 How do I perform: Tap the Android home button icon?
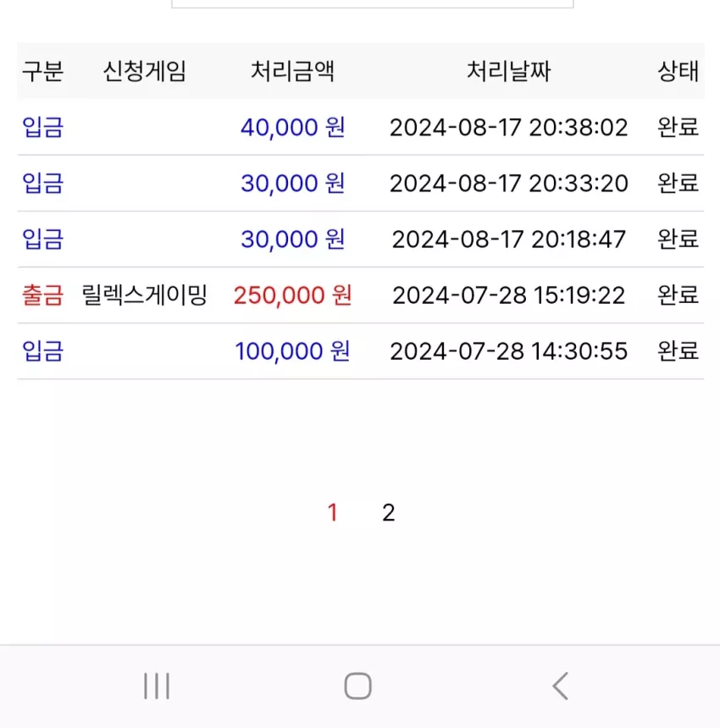(358, 686)
